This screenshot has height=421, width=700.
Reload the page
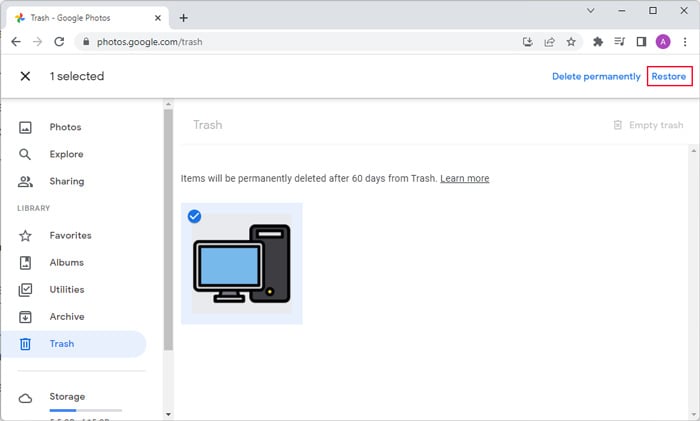(59, 42)
